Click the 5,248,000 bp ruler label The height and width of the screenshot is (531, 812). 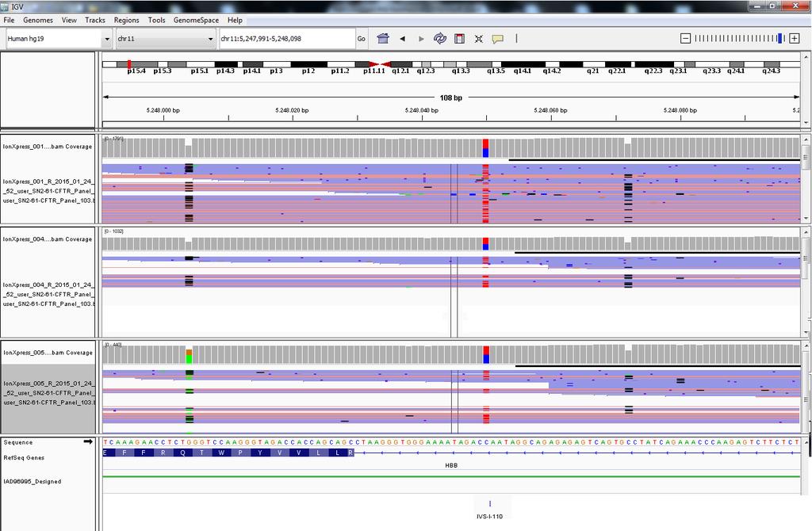coord(163,110)
